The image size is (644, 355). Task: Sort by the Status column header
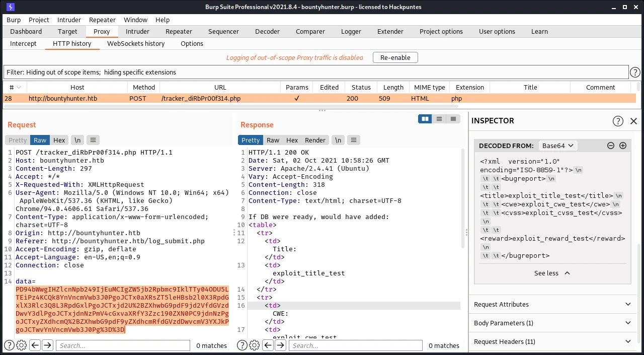[361, 87]
